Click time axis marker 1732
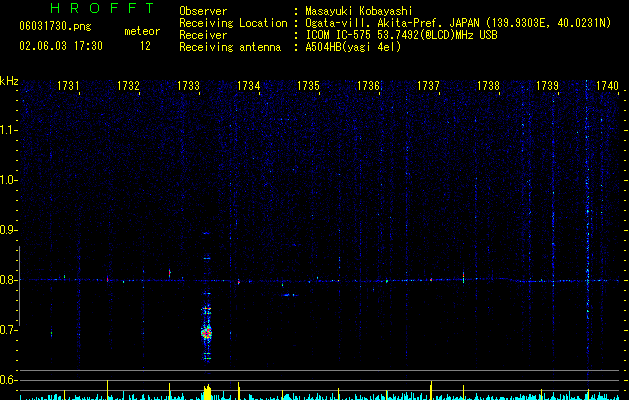 tap(128, 86)
